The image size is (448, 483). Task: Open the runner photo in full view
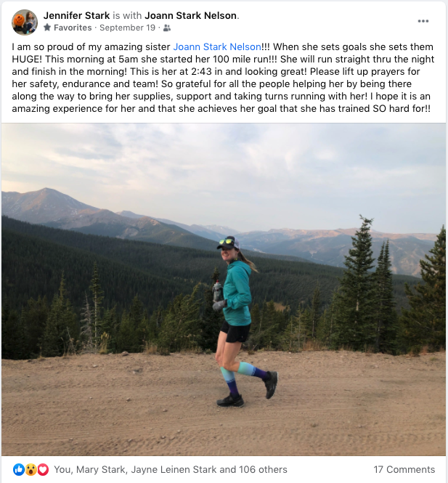[x=224, y=290]
